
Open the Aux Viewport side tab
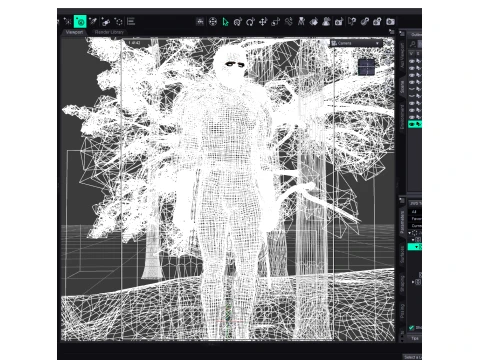402,55
